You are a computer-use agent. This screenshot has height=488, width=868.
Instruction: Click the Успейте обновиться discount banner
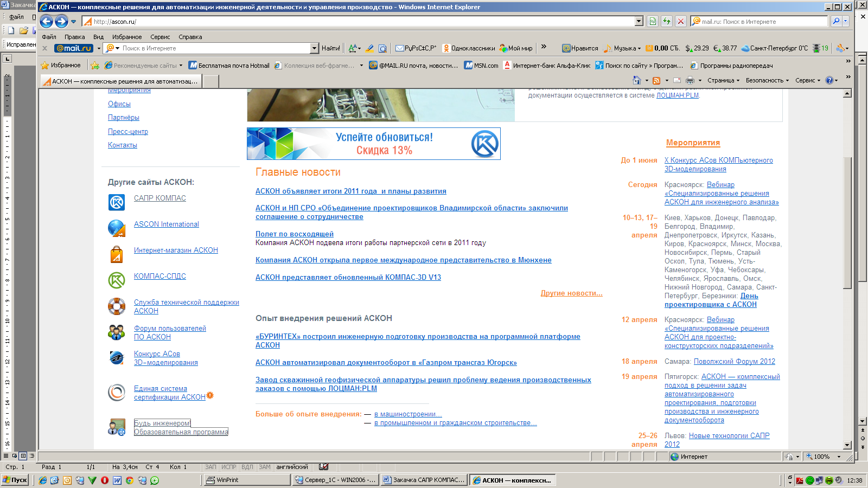point(374,144)
